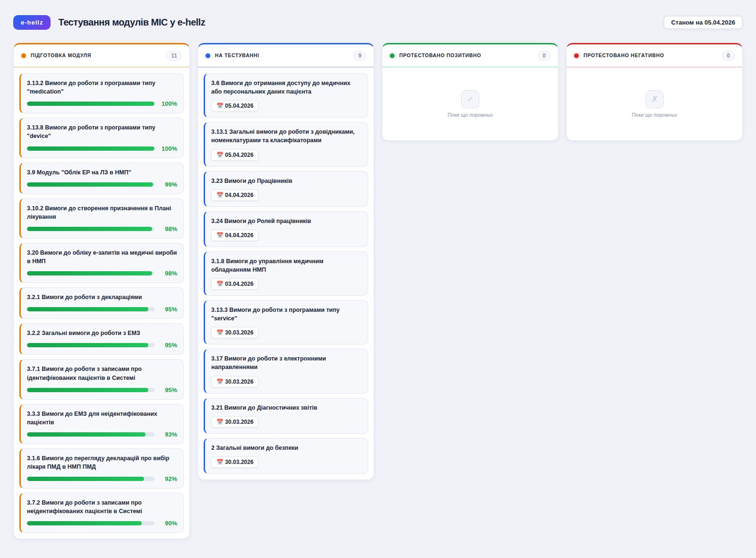Click the board title "Тестування модулів МІС у e-hellz"

132,22
